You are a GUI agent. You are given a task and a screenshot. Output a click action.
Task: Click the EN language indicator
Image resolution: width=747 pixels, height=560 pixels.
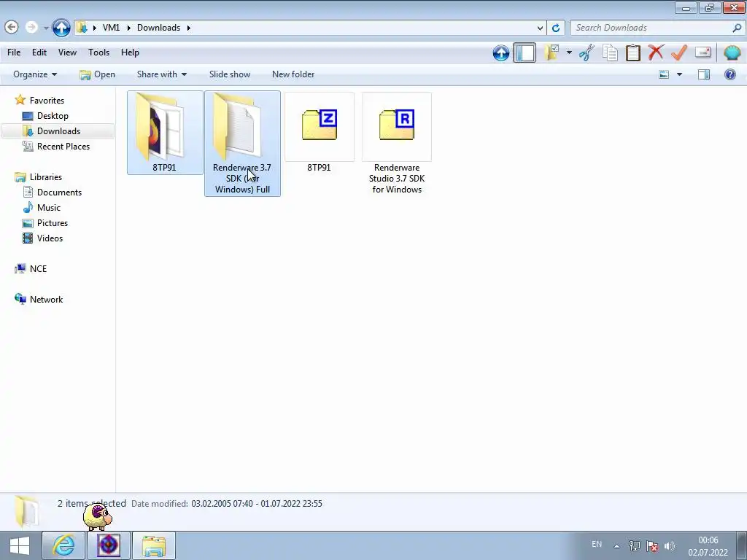point(597,544)
